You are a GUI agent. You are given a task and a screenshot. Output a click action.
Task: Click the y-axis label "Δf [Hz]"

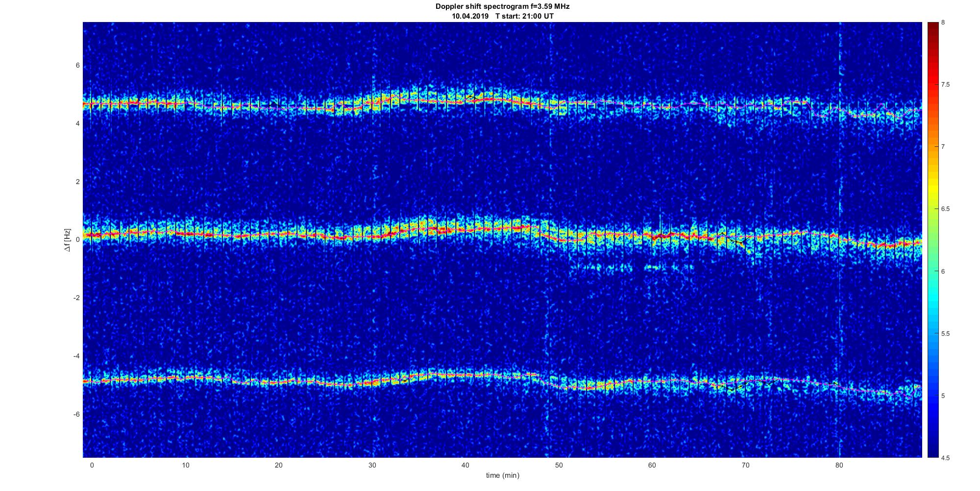(68, 240)
